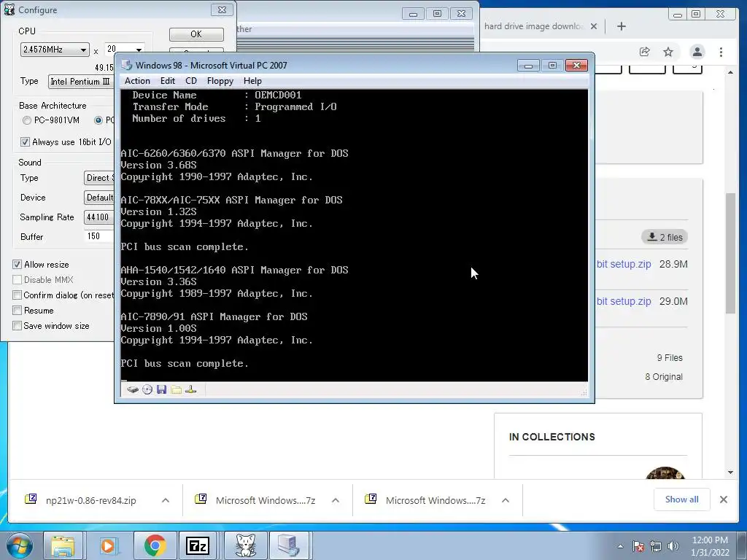This screenshot has height=560, width=747.
Task: Close the Chrome downloads bar
Action: pyautogui.click(x=723, y=499)
